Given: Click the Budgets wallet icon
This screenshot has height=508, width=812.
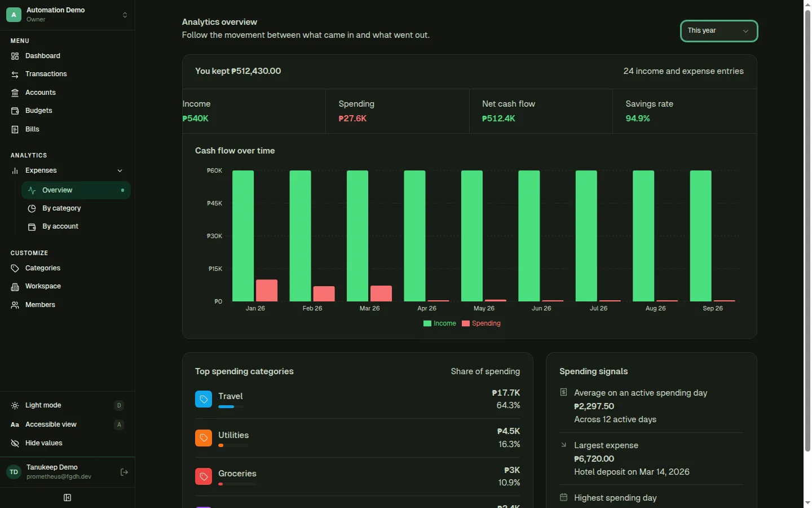Looking at the screenshot, I should click(x=15, y=111).
